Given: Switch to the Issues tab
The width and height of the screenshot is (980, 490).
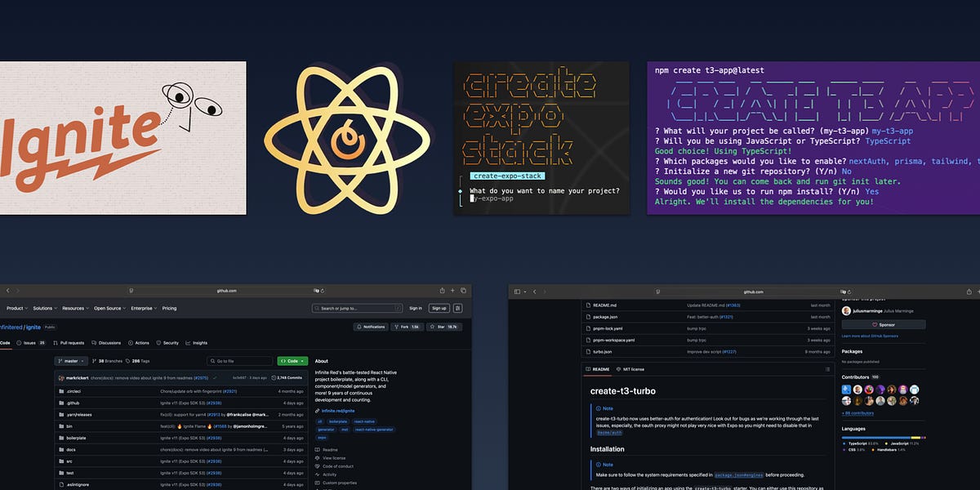Looking at the screenshot, I should (x=29, y=343).
